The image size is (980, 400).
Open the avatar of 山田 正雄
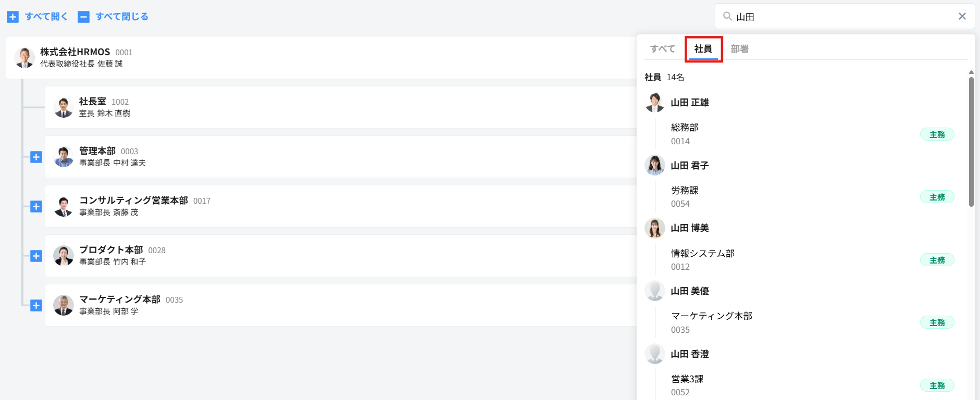pyautogui.click(x=655, y=103)
